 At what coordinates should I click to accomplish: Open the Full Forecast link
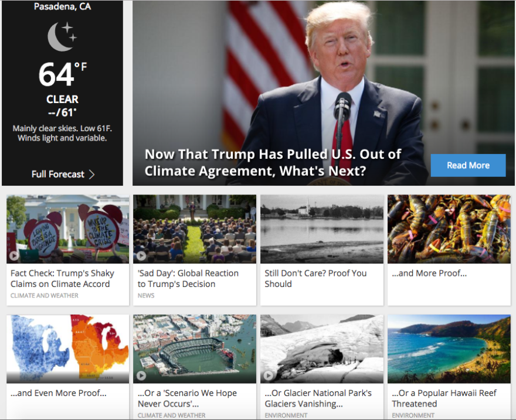(x=63, y=174)
